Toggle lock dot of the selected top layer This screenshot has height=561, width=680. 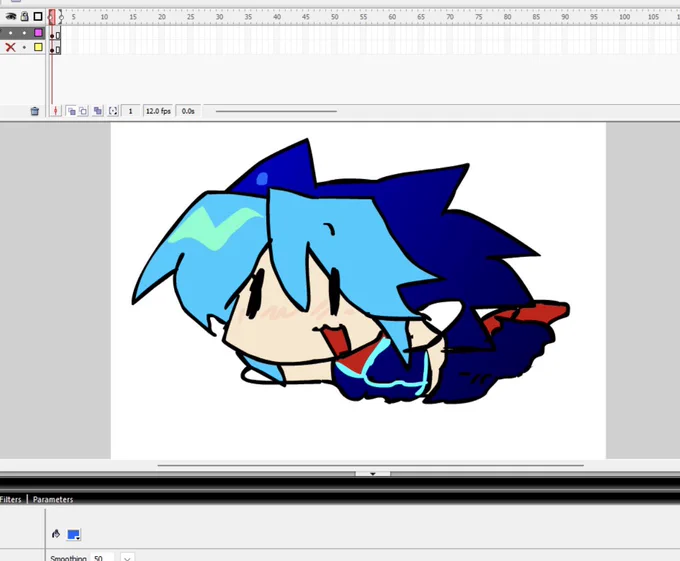click(25, 33)
